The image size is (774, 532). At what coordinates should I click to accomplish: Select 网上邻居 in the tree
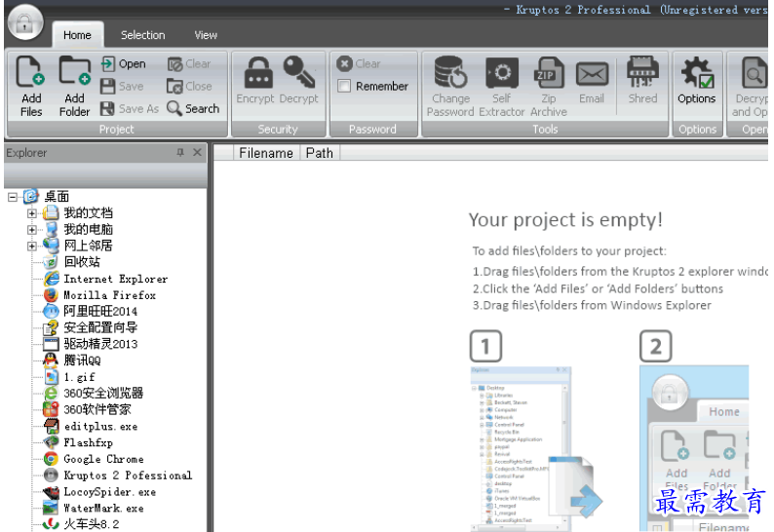(88, 246)
